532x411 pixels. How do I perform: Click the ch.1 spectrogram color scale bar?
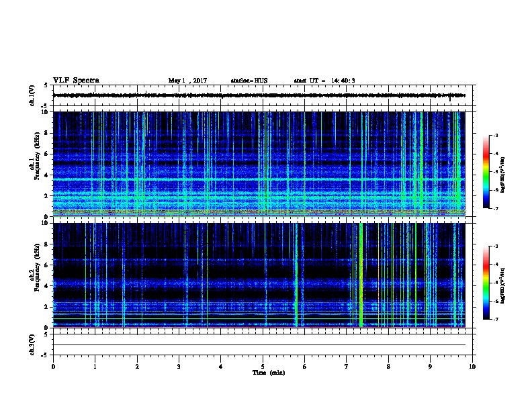[486, 172]
